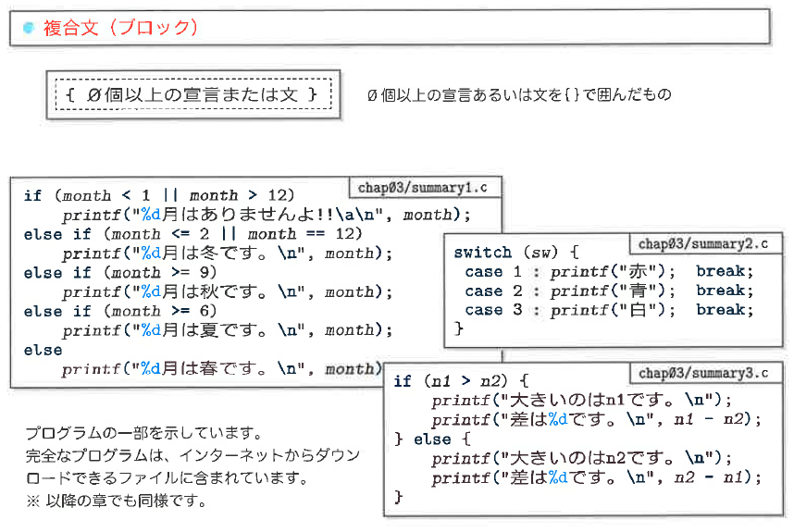This screenshot has width=794, height=532.
Task: Click the description 0個以上の宣言あるいは文を{}で囲んだもの
Action: click(x=519, y=94)
